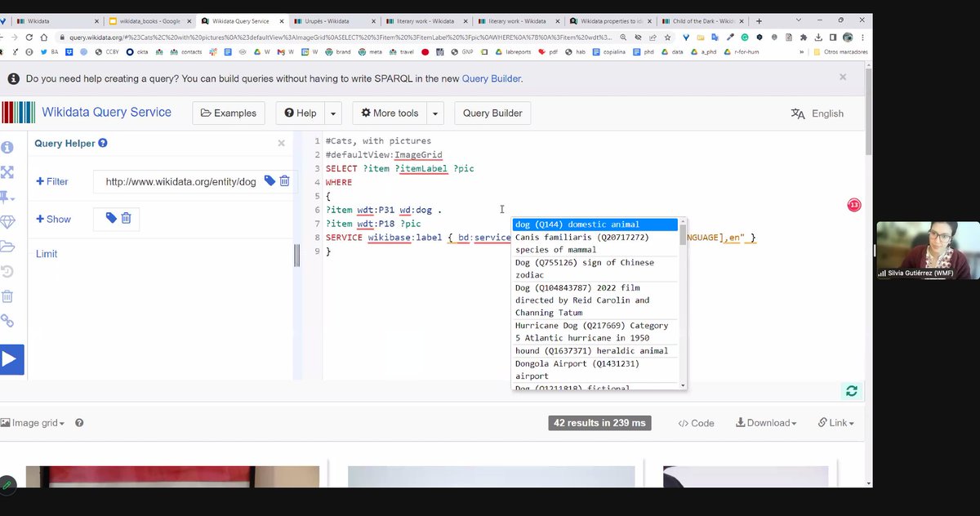
Task: Click the panel splitter handle beside Query Helper
Action: click(296, 256)
